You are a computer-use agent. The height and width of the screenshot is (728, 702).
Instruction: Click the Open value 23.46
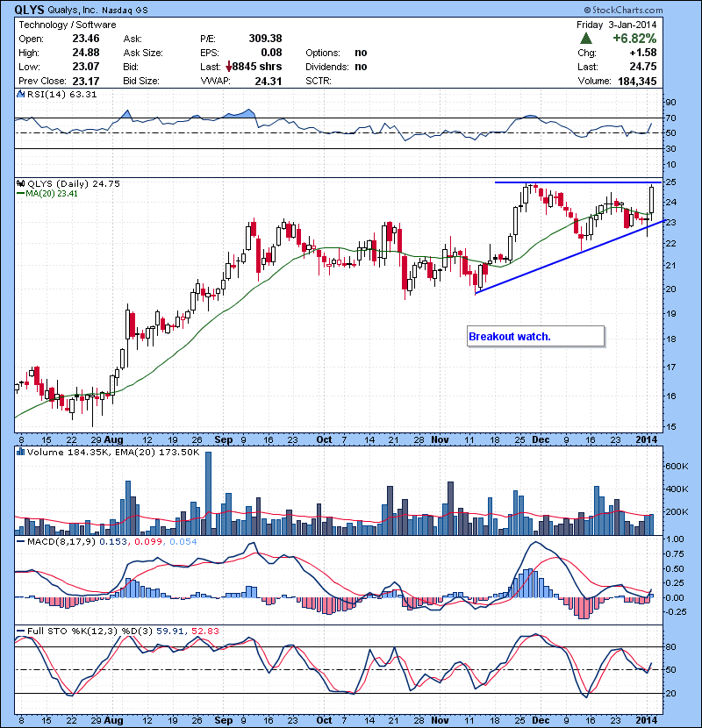pyautogui.click(x=86, y=39)
